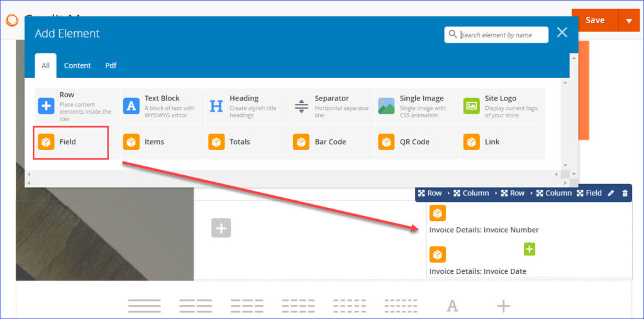This screenshot has width=644, height=319.
Task: Click the element list scroll up arrow
Action: [565, 83]
